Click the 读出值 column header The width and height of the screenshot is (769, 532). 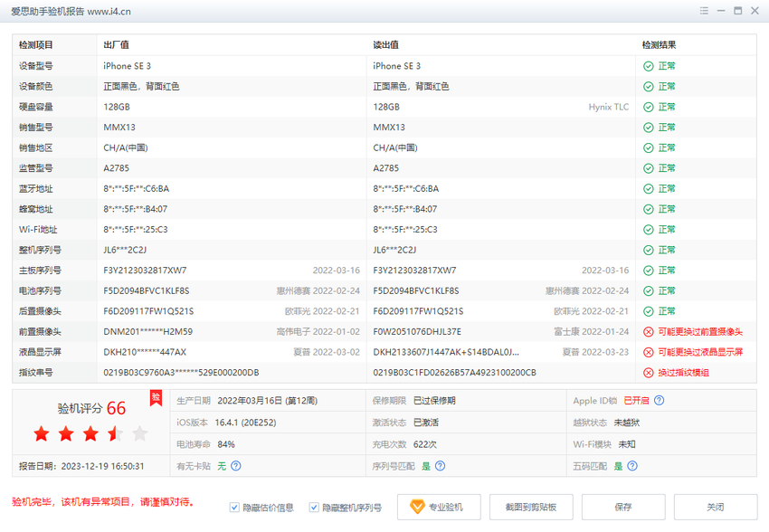coord(385,45)
